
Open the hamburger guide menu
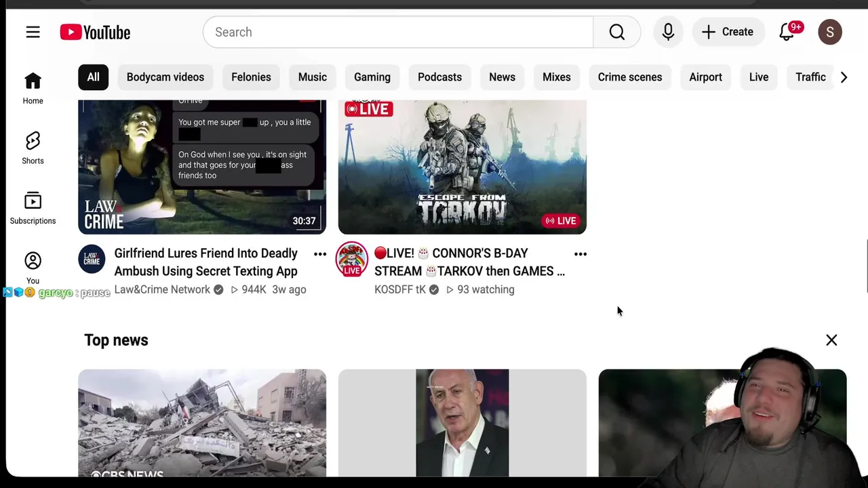[x=33, y=32]
